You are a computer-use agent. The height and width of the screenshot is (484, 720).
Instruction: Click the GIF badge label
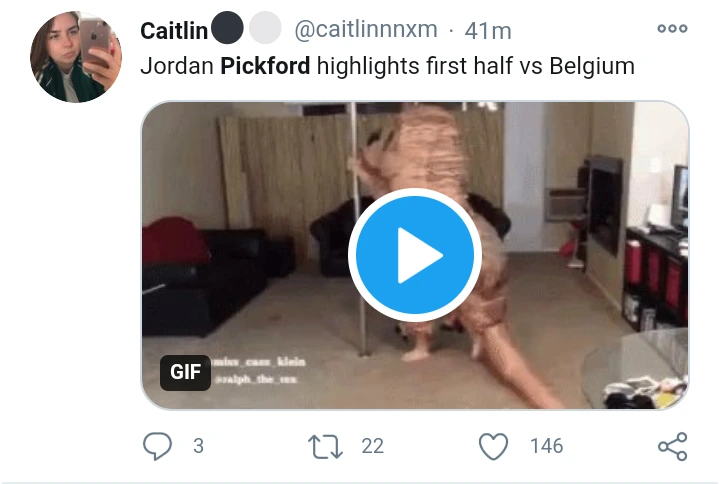[186, 372]
